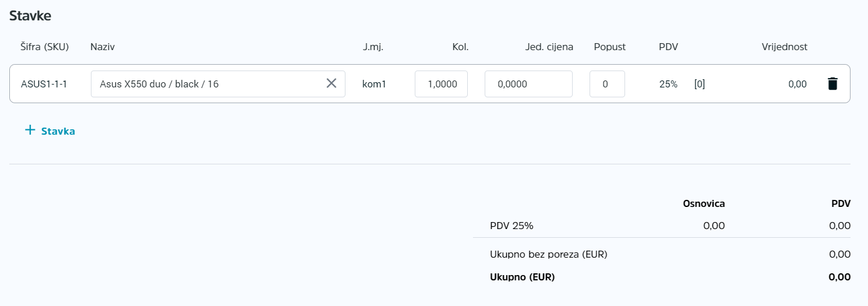The width and height of the screenshot is (868, 306).
Task: Click the Popust column header
Action: (610, 47)
